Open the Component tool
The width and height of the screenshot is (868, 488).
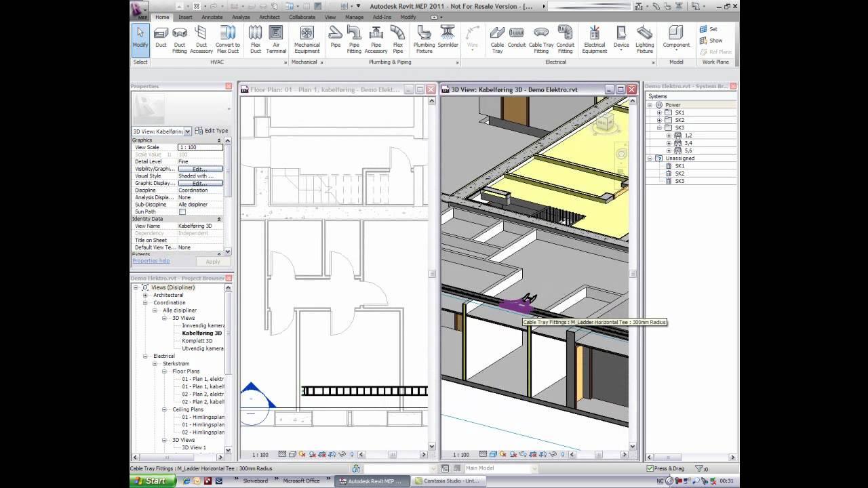(676, 39)
